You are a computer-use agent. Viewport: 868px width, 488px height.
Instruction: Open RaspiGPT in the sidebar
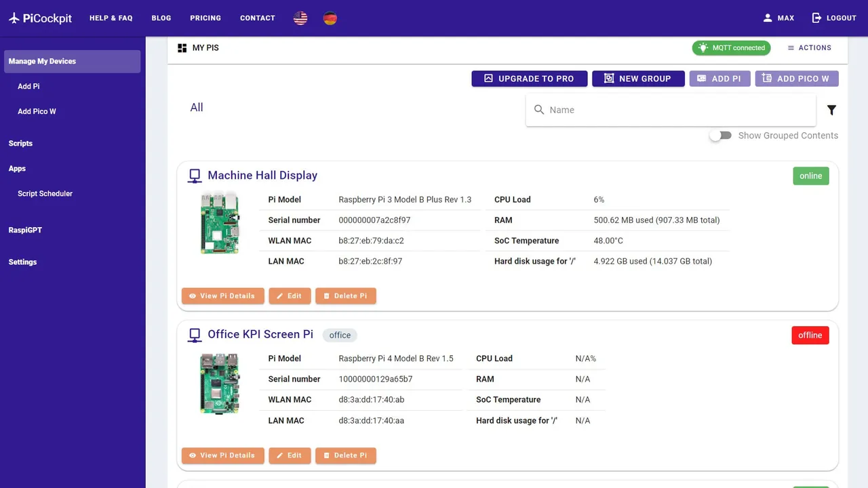25,230
